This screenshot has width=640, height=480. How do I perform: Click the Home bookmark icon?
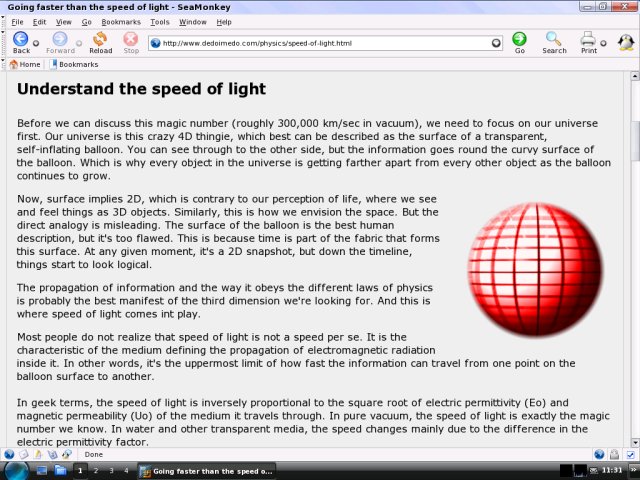[x=14, y=64]
